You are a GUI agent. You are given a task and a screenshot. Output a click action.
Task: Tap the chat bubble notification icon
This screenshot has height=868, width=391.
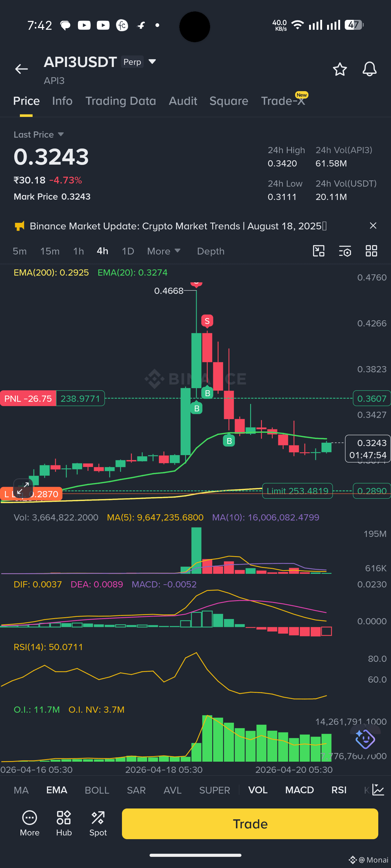point(65,25)
